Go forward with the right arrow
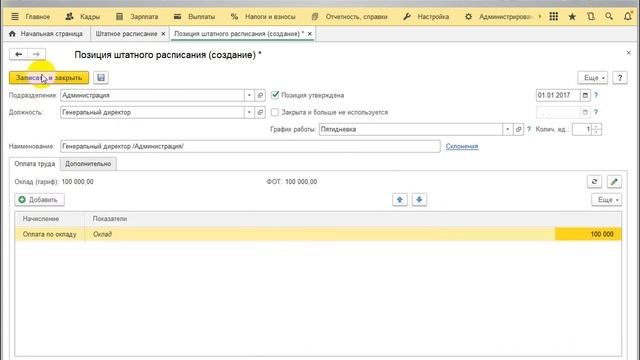The width and height of the screenshot is (640, 360). tap(36, 54)
